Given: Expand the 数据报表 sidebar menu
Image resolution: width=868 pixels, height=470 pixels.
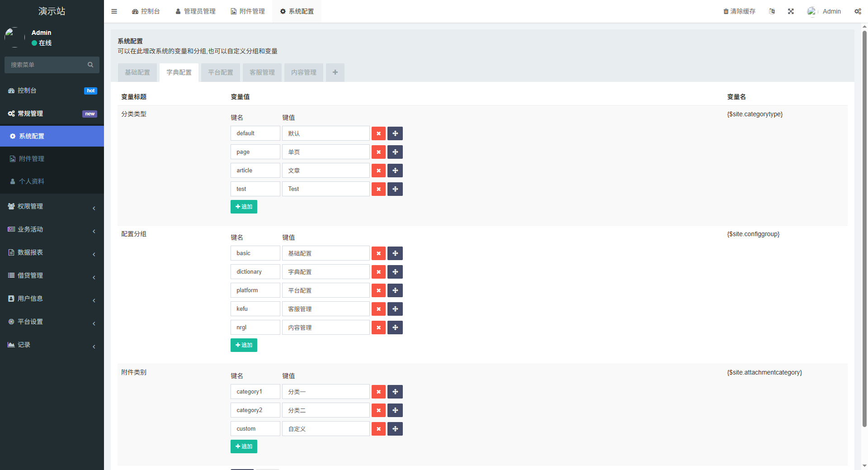Looking at the screenshot, I should click(x=52, y=252).
